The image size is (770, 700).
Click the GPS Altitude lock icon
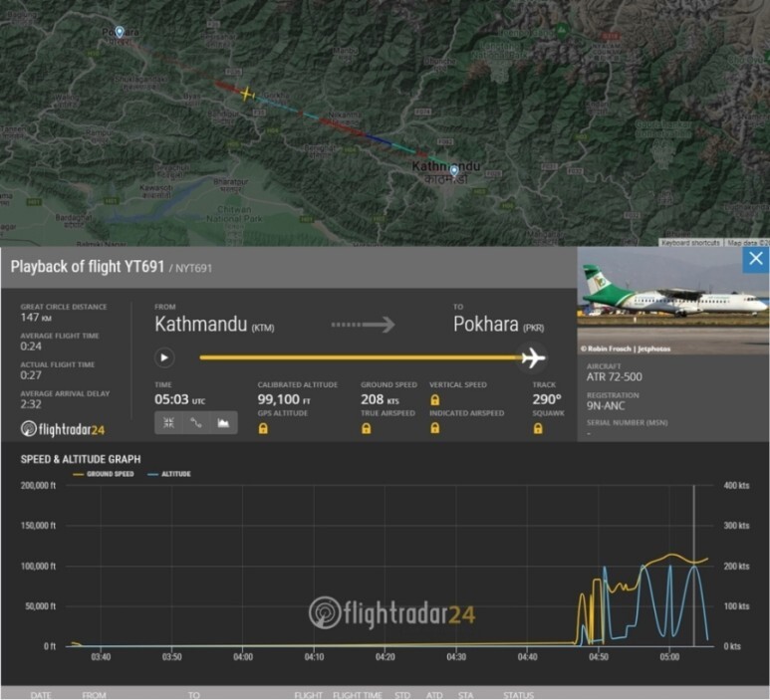(x=263, y=428)
